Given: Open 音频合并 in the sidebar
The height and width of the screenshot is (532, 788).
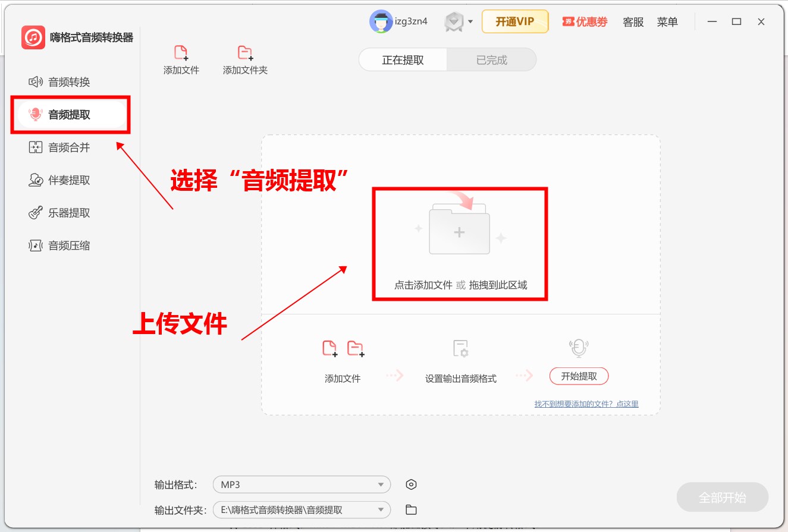Looking at the screenshot, I should click(59, 147).
